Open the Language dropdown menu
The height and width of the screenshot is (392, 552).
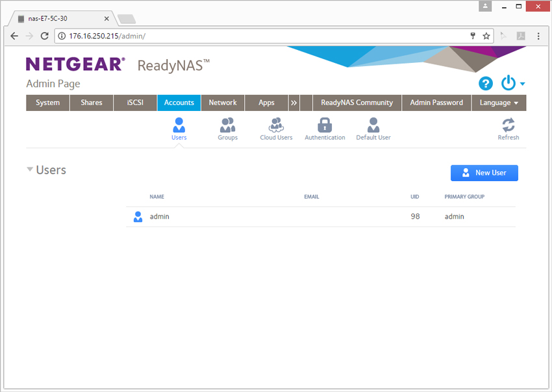[x=499, y=103]
